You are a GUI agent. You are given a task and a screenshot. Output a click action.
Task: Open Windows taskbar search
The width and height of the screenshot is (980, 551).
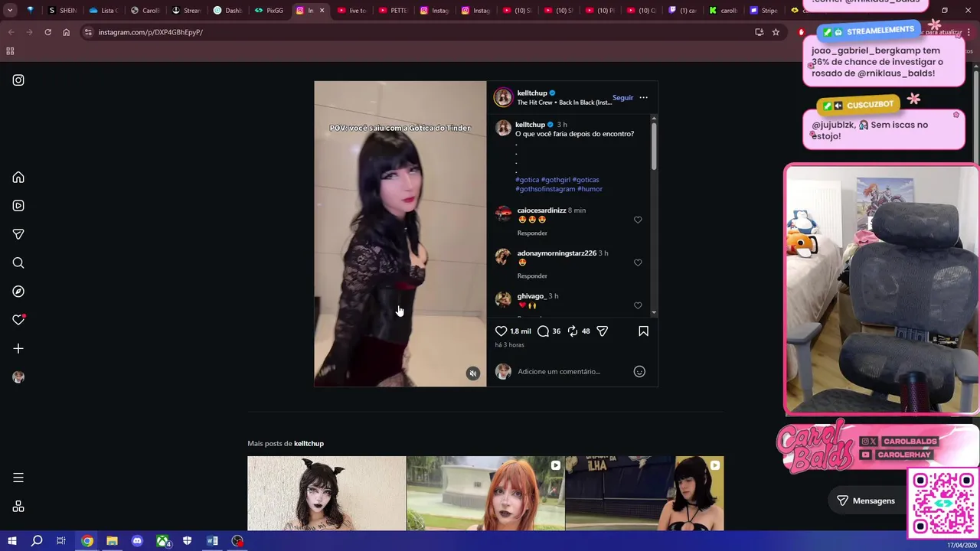tap(36, 541)
